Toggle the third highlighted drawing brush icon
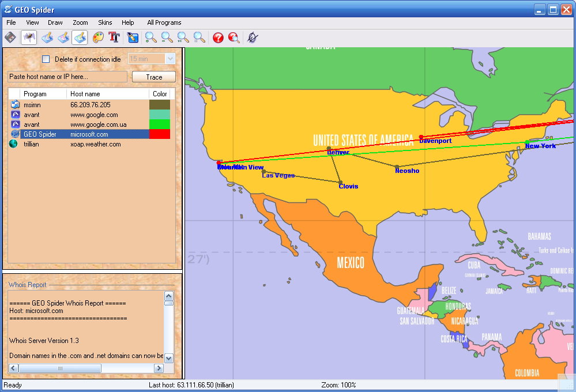576x392 pixels. pyautogui.click(x=80, y=37)
